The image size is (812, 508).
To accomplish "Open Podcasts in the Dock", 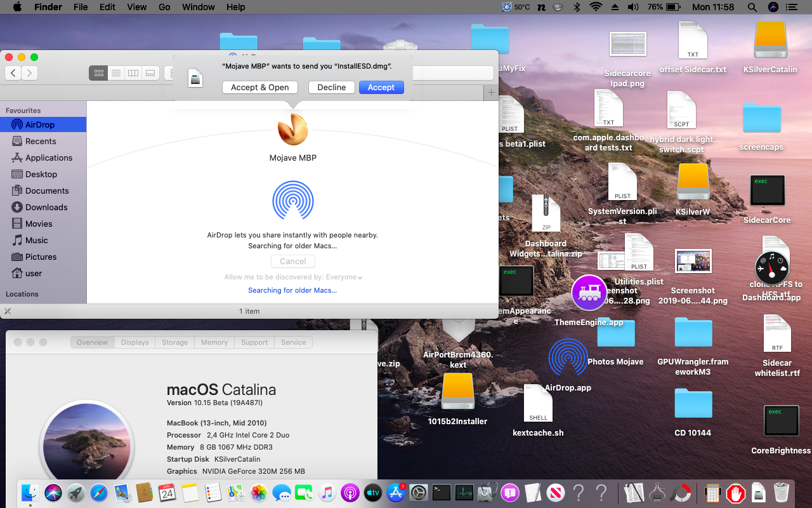I will point(350,493).
